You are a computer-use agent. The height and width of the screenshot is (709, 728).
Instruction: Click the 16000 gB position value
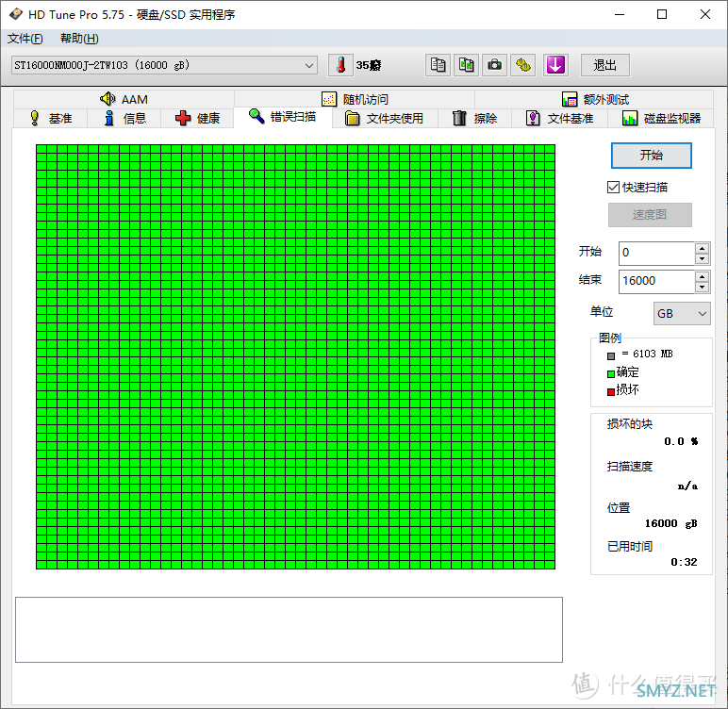click(x=670, y=523)
